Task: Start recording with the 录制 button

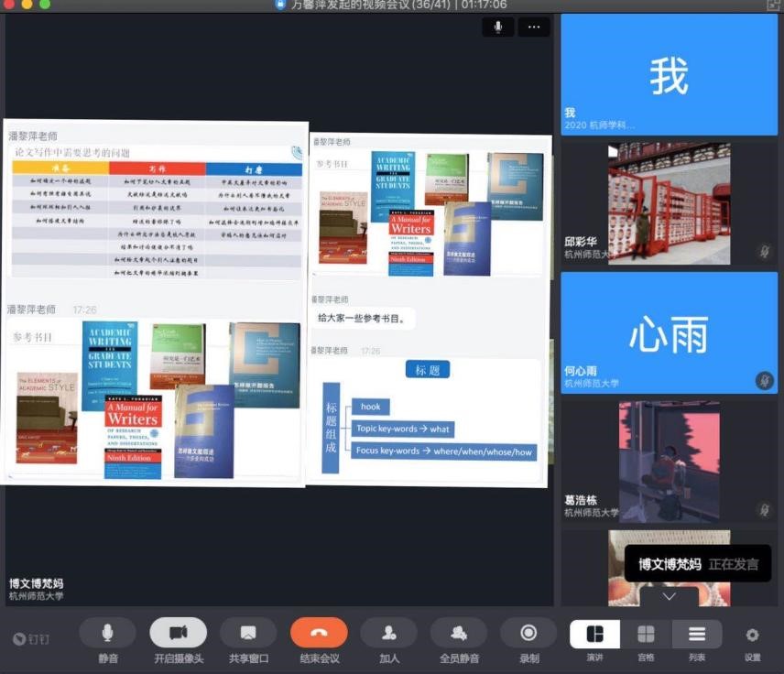Action: coord(528,633)
